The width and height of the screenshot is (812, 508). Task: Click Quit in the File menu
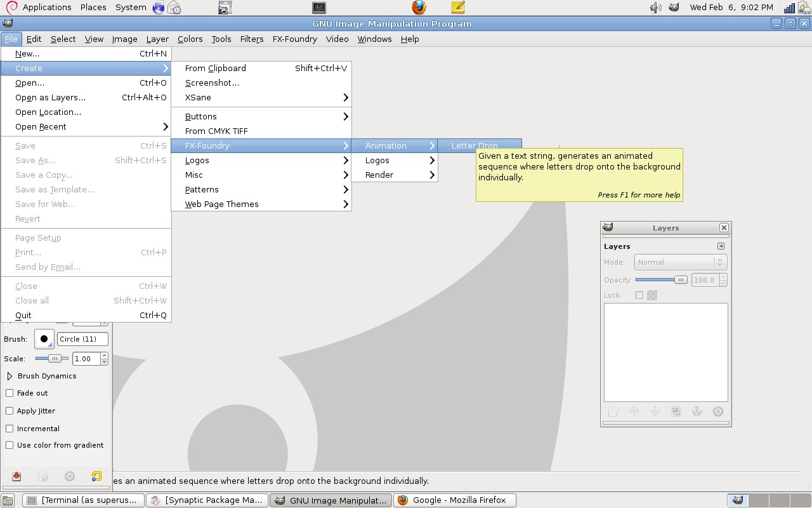tap(86, 315)
